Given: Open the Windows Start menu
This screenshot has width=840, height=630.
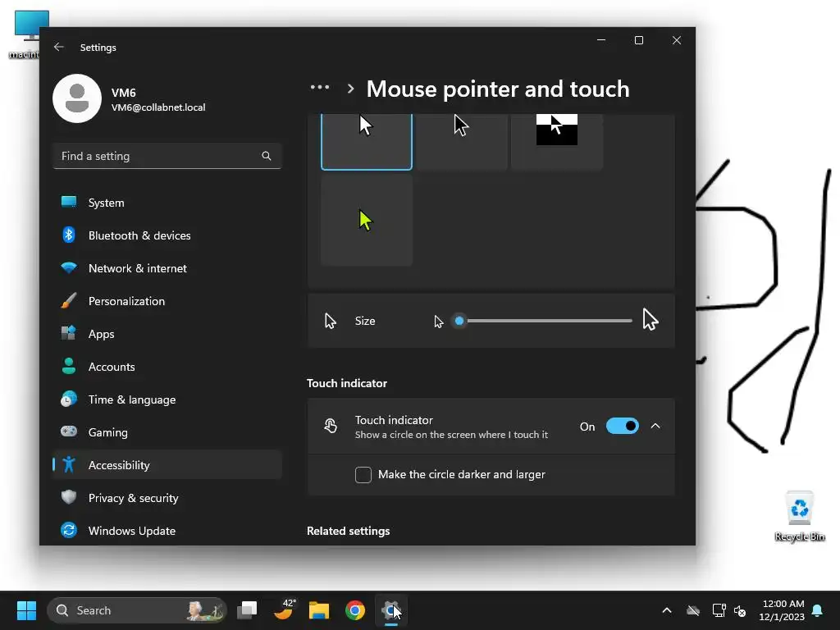Looking at the screenshot, I should 26,610.
